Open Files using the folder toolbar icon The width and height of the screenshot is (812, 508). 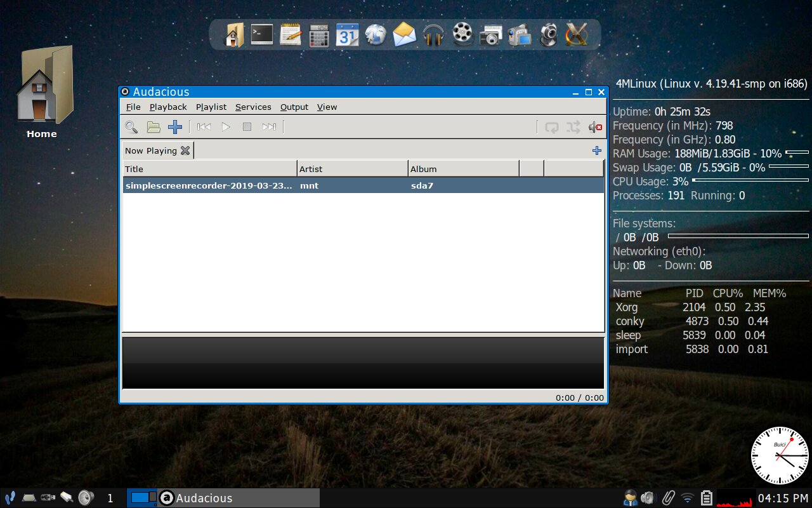point(154,127)
